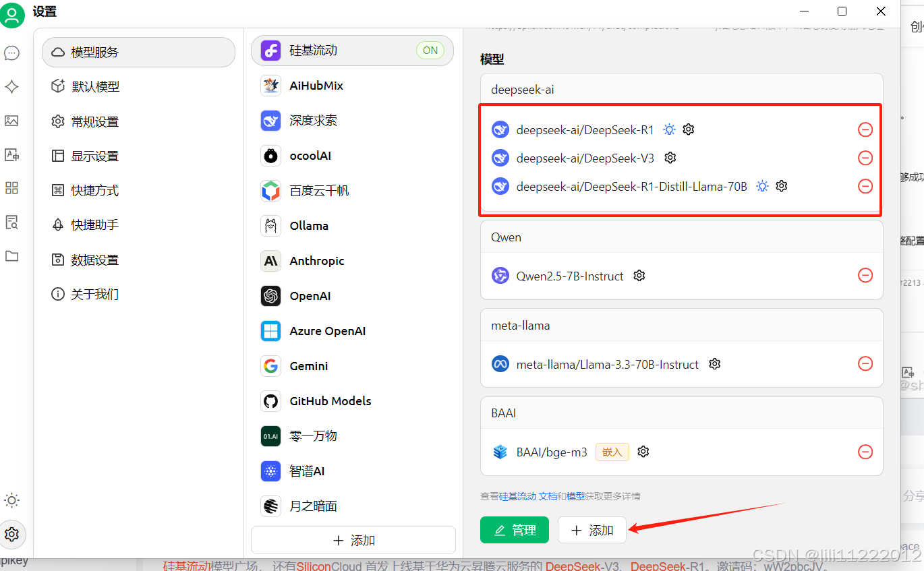
Task: Select 默认模型 settings section
Action: pos(138,87)
